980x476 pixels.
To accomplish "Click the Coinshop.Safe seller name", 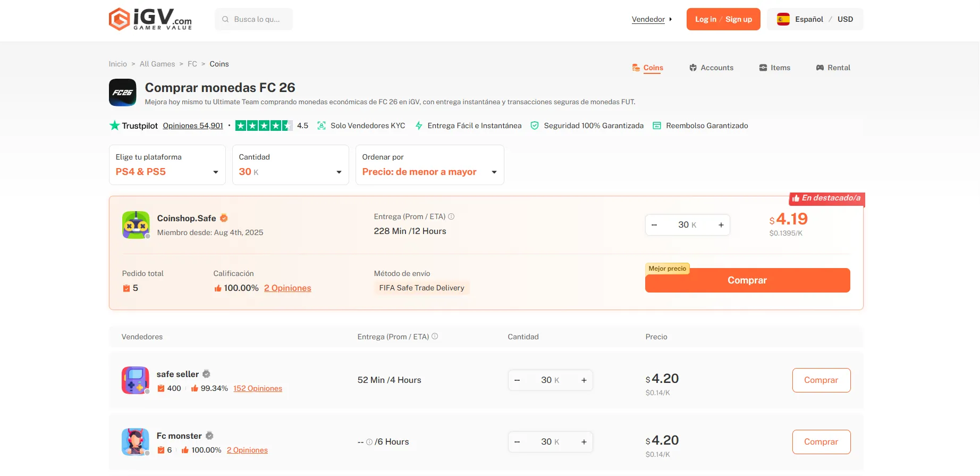I will click(187, 218).
